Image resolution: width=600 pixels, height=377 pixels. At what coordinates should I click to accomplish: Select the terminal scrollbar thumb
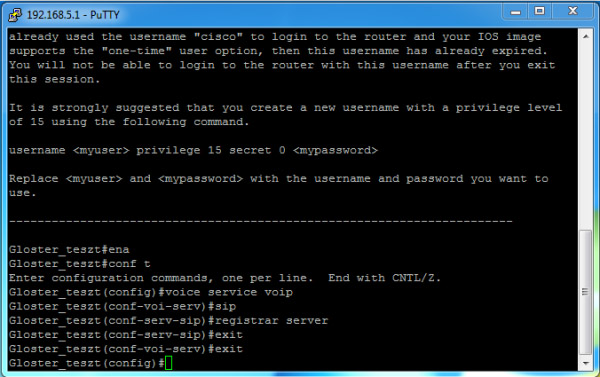(585, 292)
